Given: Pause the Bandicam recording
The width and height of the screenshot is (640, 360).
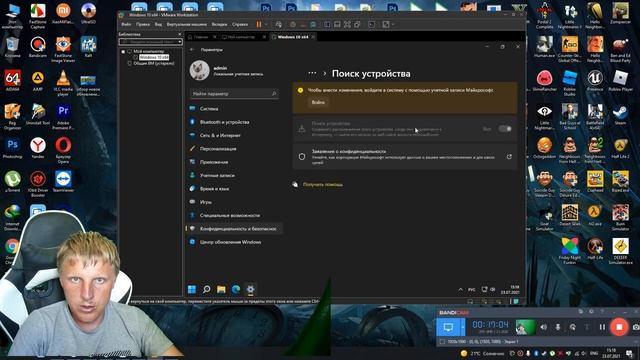Looking at the screenshot, I should point(602,327).
